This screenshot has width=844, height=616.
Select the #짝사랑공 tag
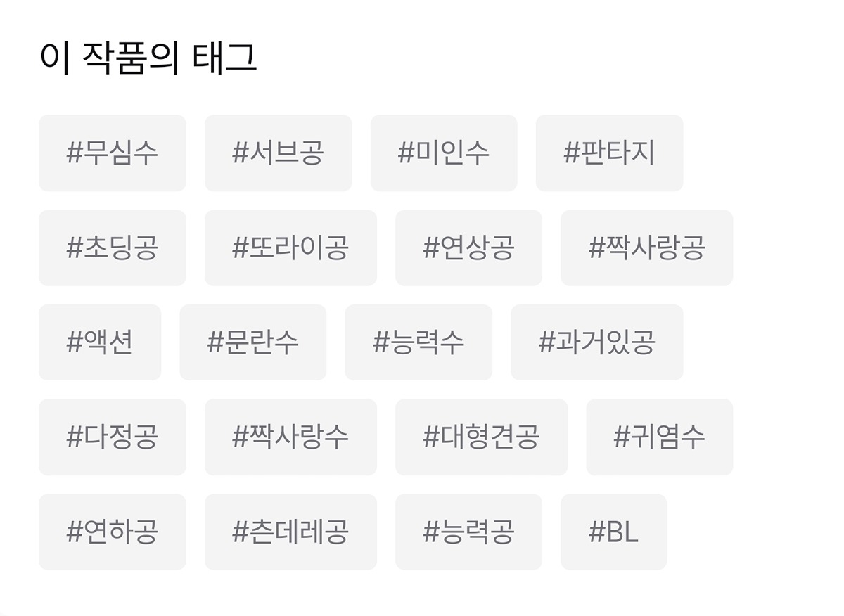(646, 248)
